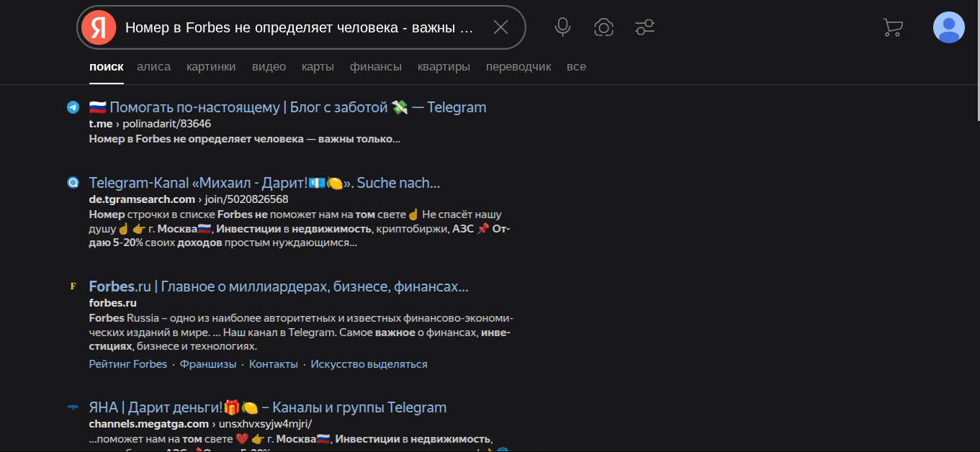
Task: Click the red Yandex logo icon
Action: pos(99,27)
